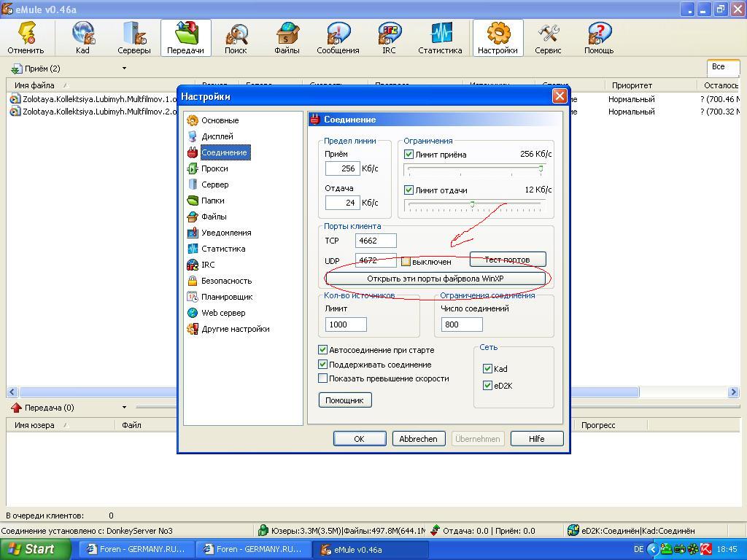Sort downloads by Имя файла column header

[x=101, y=85]
